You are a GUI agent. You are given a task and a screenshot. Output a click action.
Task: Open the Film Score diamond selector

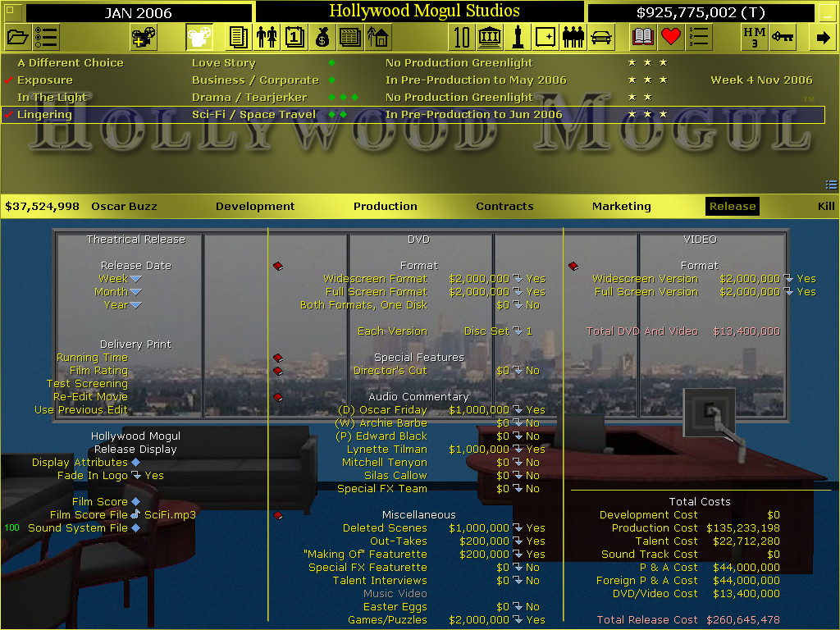pyautogui.click(x=135, y=502)
